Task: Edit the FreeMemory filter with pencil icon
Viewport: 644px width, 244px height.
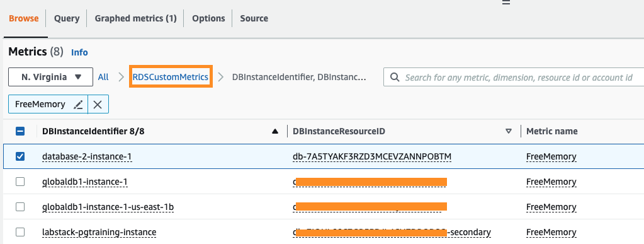Action: pos(78,105)
